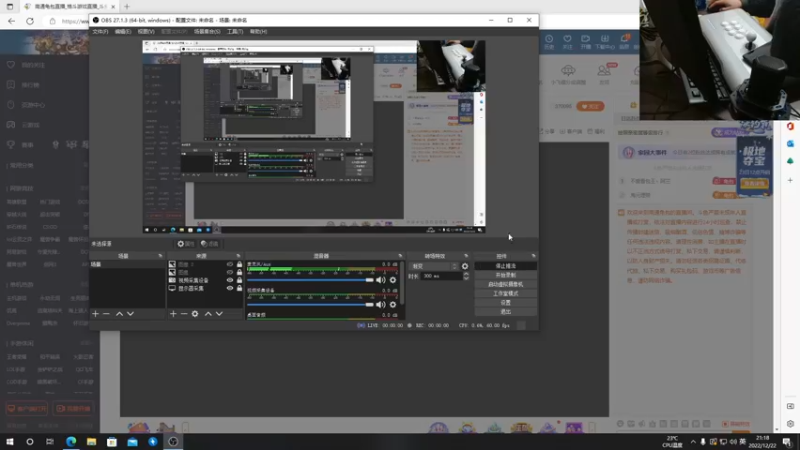Viewport: 800px width, 450px height.
Task: Open transition properties gear next to 渐变
Action: click(x=465, y=266)
